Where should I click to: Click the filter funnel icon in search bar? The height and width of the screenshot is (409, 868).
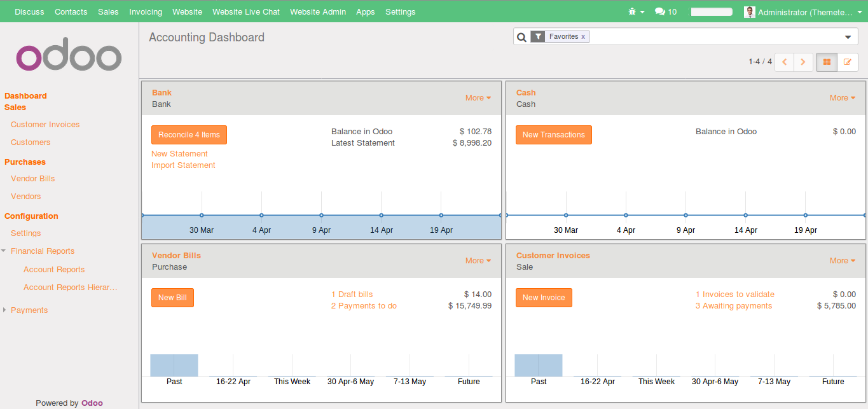(x=537, y=36)
